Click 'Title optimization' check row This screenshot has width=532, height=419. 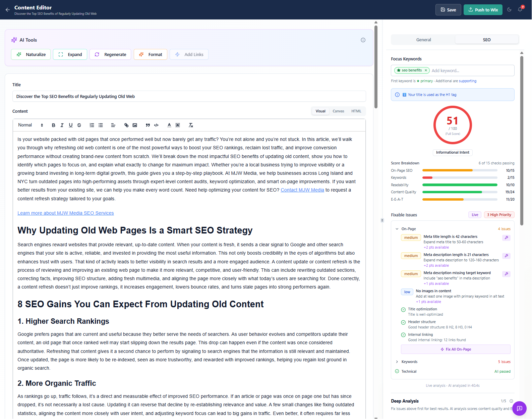[x=456, y=312]
